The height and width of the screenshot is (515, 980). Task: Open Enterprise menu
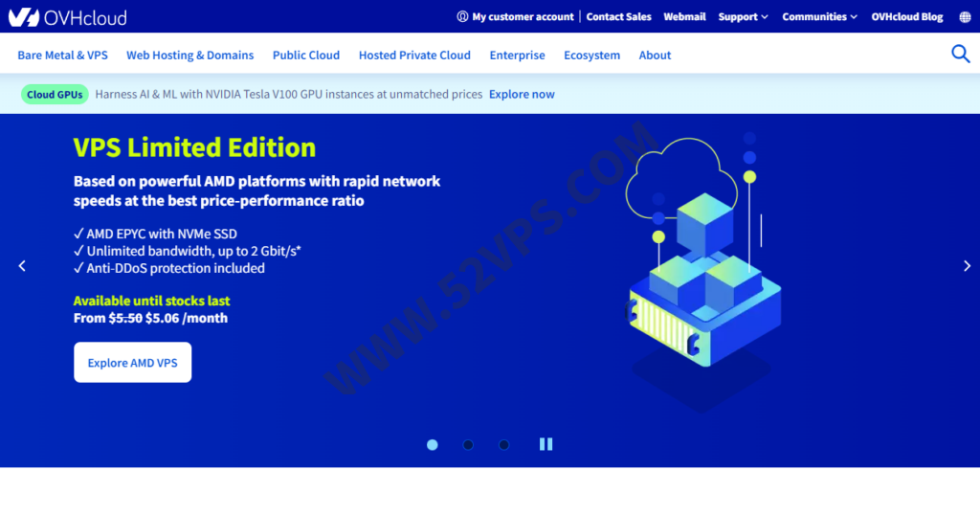pos(517,55)
